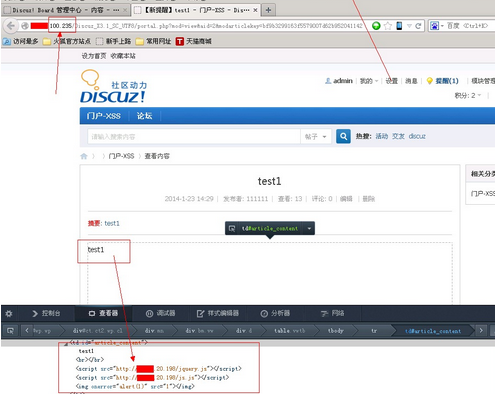Select the 门户-XSS navigation tab
495x394 pixels.
[x=103, y=116]
